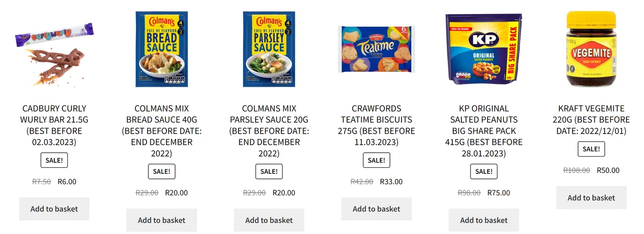Open the KP Original Salted Peanuts title
The image size is (644, 234).
click(484, 131)
